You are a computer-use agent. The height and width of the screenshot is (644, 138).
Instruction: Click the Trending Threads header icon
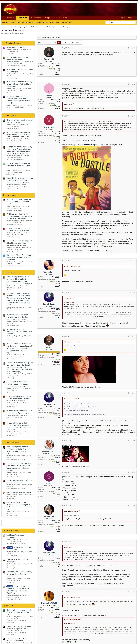pyautogui.click(x=4, y=43)
